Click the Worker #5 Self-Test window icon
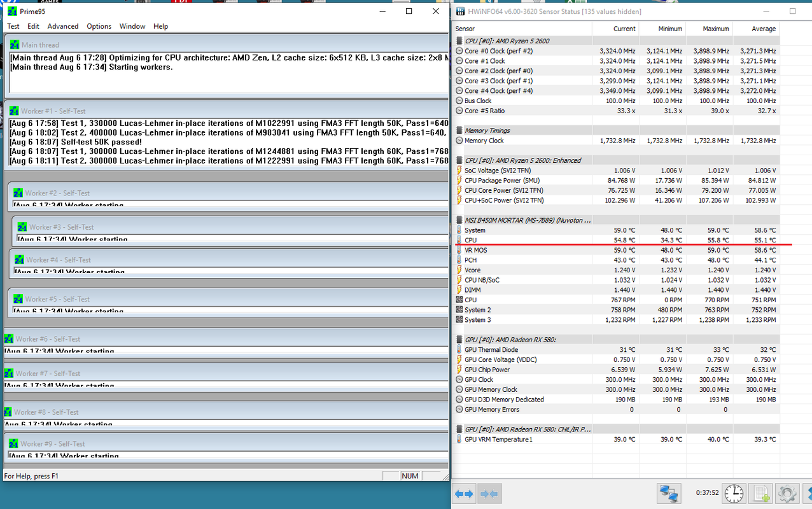This screenshot has width=812, height=509. (x=18, y=299)
